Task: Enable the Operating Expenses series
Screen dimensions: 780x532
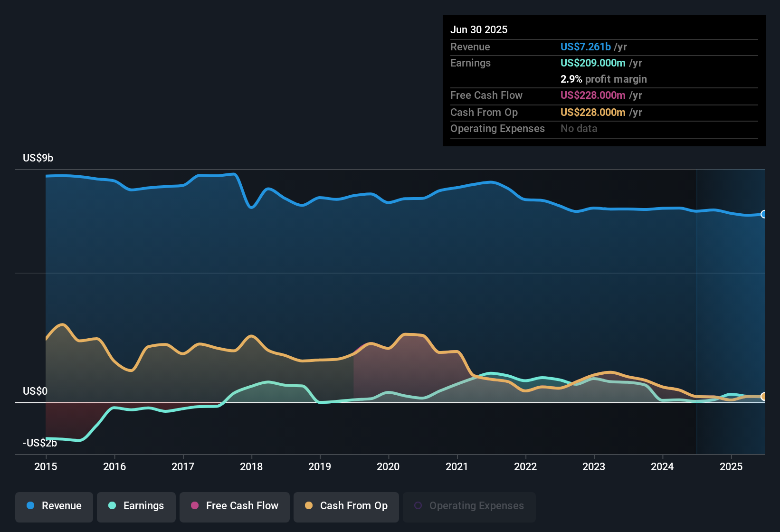Action: 469,506
